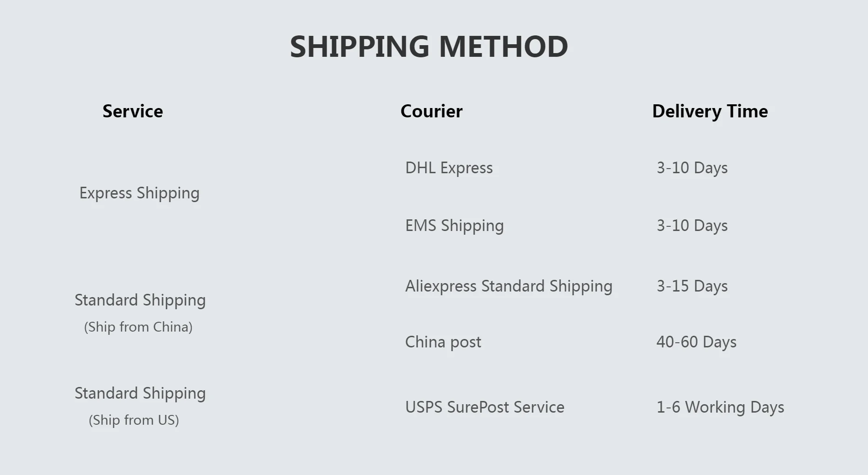This screenshot has width=868, height=475.
Task: Click the Delivery Time column header
Action: click(x=710, y=111)
